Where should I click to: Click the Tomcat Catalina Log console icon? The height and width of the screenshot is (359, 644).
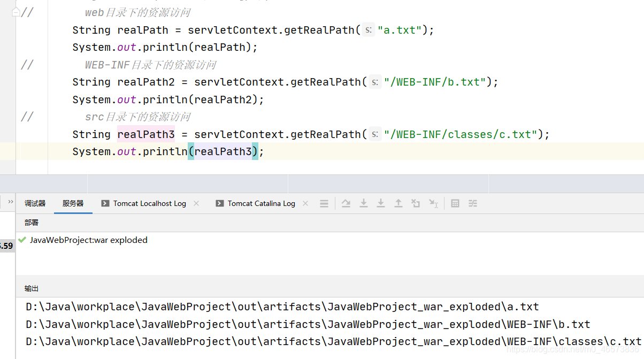click(x=220, y=203)
